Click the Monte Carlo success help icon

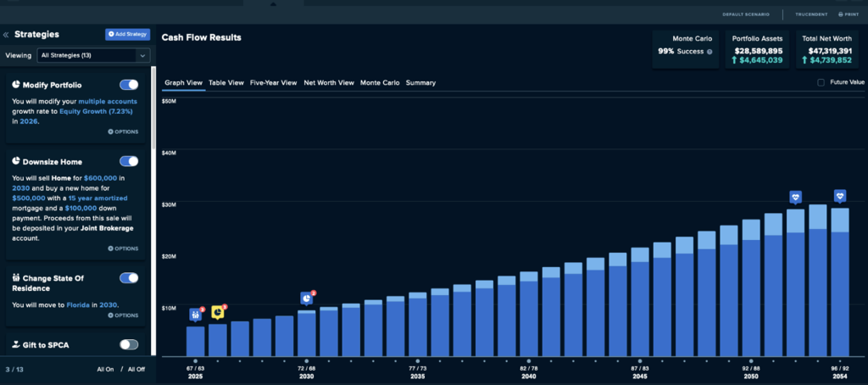709,52
